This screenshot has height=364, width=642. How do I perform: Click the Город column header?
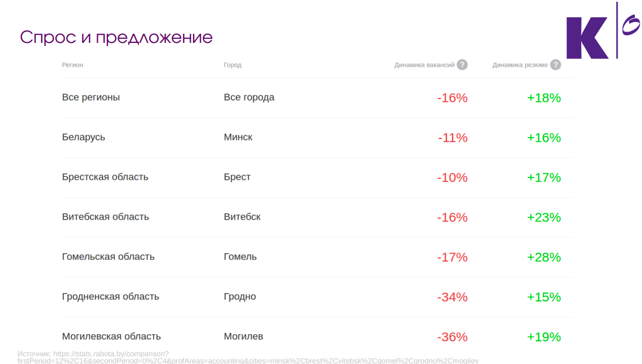coord(232,64)
